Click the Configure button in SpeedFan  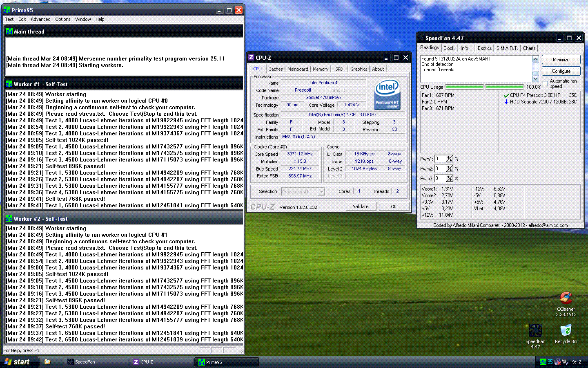coord(561,71)
